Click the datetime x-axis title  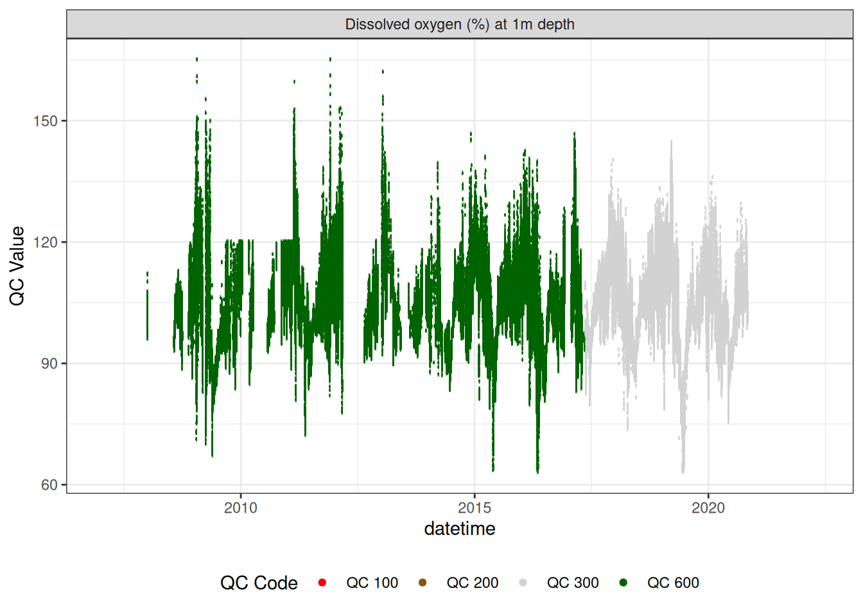point(460,529)
